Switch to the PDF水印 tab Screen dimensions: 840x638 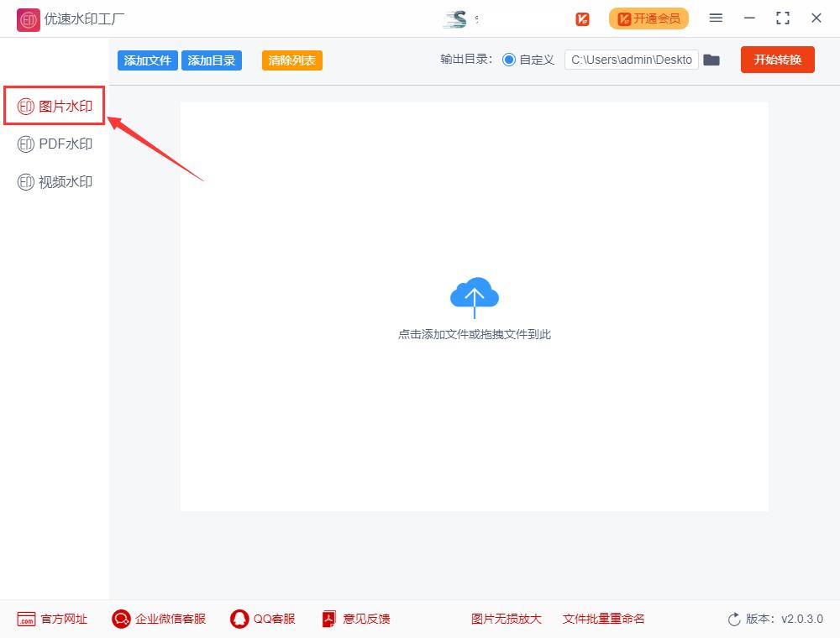point(54,144)
